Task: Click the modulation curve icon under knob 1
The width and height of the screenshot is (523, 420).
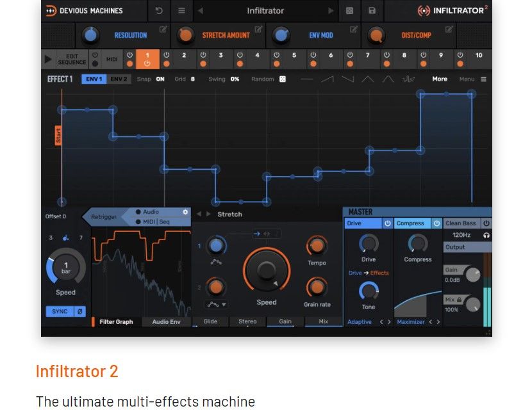Action: coord(216,262)
